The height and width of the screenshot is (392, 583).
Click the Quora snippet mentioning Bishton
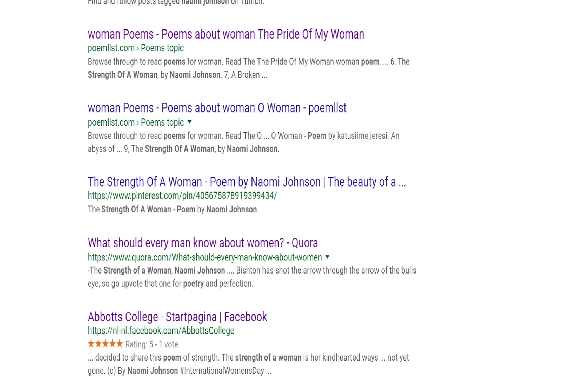[251, 277]
